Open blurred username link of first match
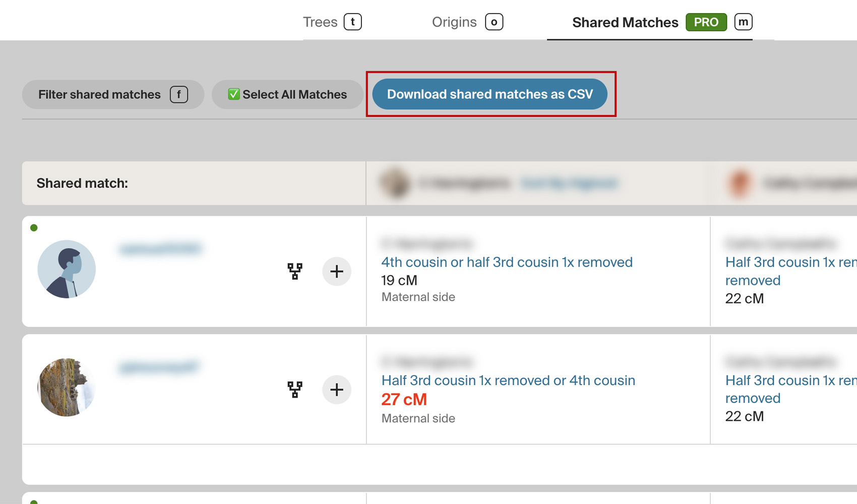The width and height of the screenshot is (857, 504). click(x=160, y=248)
